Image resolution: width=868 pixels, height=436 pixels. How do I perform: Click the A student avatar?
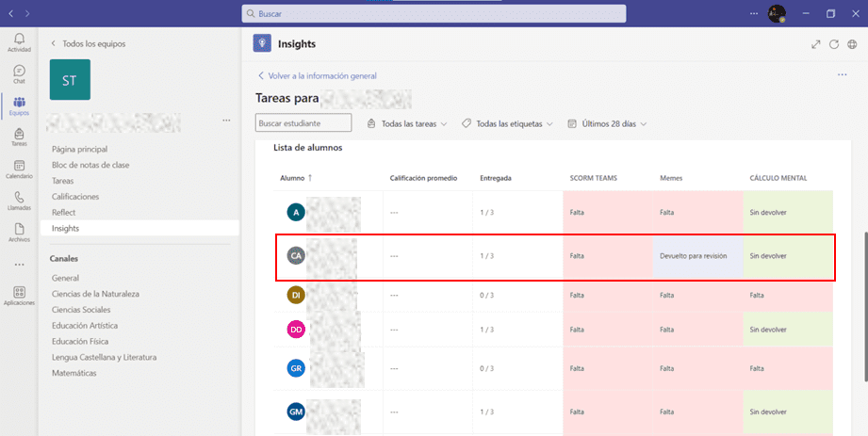tap(296, 212)
